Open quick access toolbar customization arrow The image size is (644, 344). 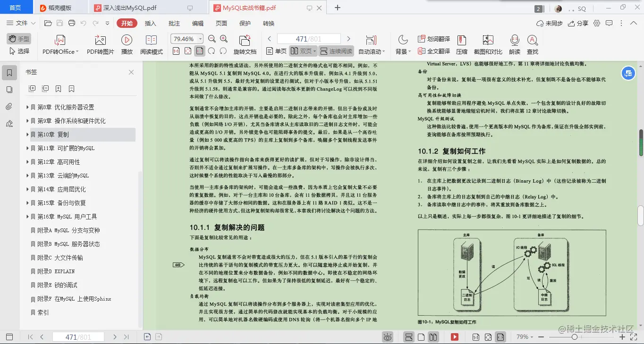[108, 23]
